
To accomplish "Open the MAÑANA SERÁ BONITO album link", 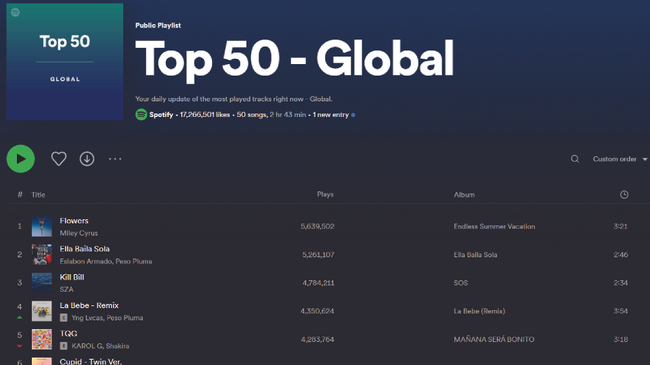I will coord(494,339).
